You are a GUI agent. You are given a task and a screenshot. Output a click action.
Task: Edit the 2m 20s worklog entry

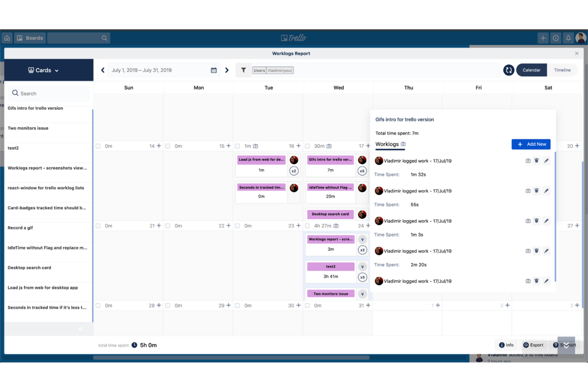(x=546, y=251)
